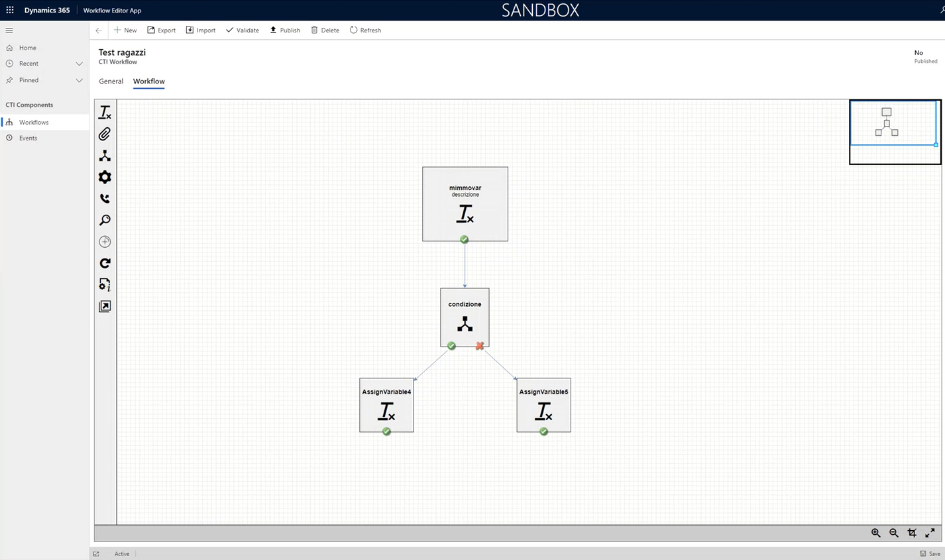
Task: Open Workflows under CTI Components
Action: click(x=44, y=122)
